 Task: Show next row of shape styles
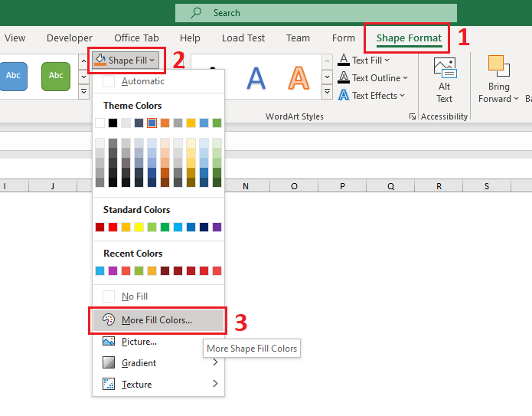[x=83, y=77]
